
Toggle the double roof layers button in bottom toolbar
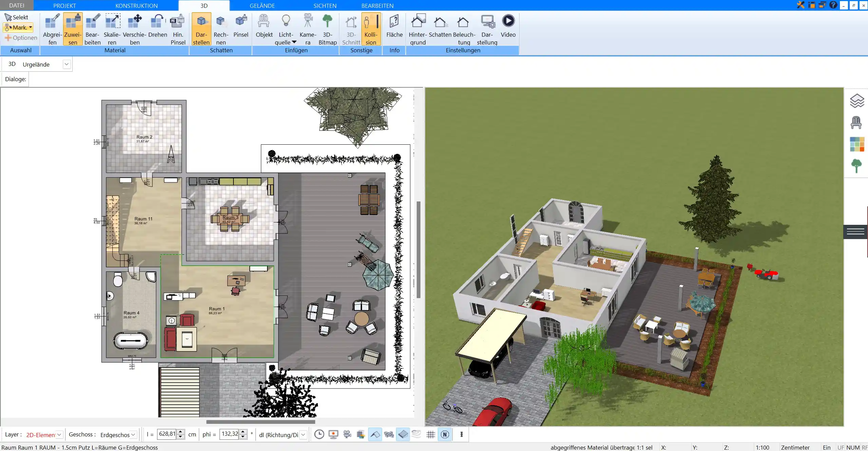click(x=389, y=434)
